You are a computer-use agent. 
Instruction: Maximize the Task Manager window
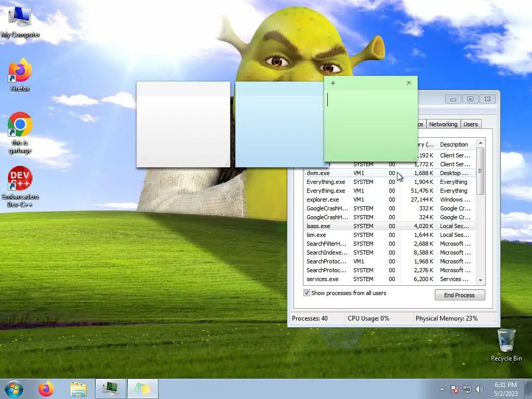point(470,99)
